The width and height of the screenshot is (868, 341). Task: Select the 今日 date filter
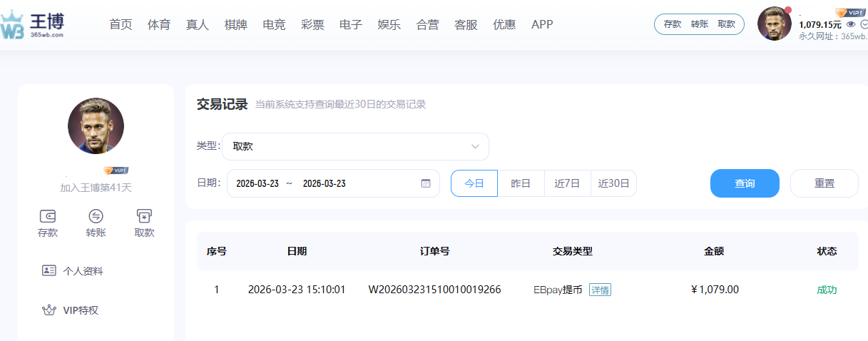pos(474,183)
